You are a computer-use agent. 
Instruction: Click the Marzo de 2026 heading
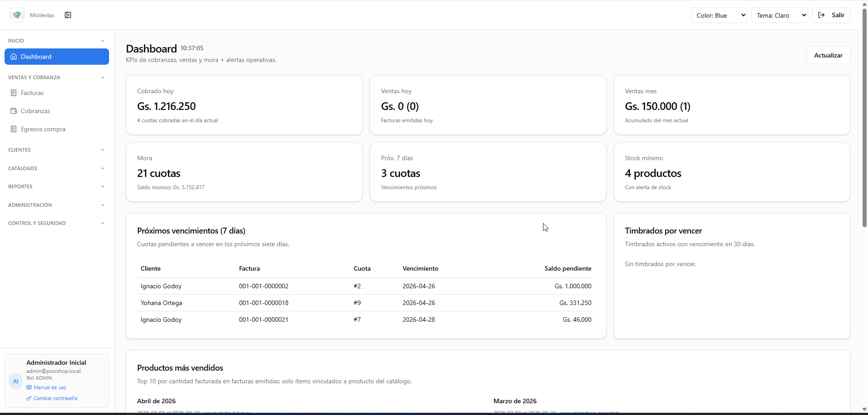(x=515, y=401)
